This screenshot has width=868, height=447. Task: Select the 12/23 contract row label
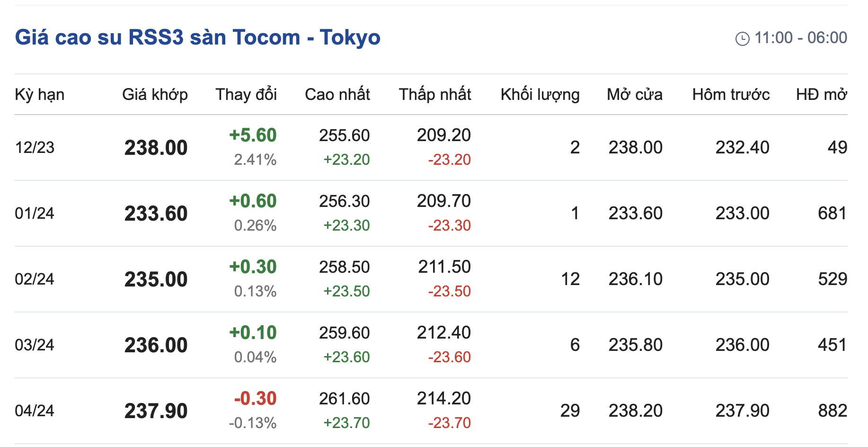click(35, 147)
